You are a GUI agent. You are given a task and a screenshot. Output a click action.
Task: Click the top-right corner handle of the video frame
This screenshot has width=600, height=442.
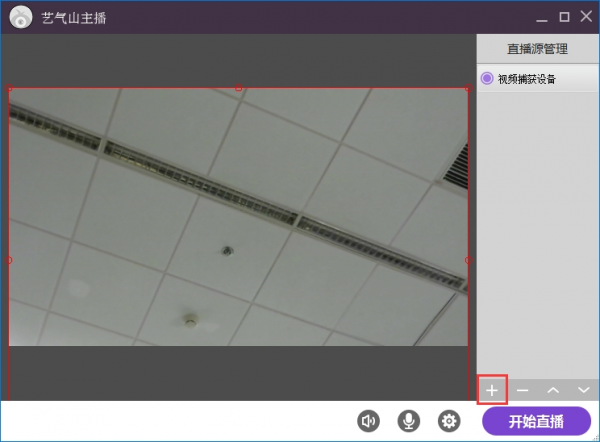(x=468, y=88)
